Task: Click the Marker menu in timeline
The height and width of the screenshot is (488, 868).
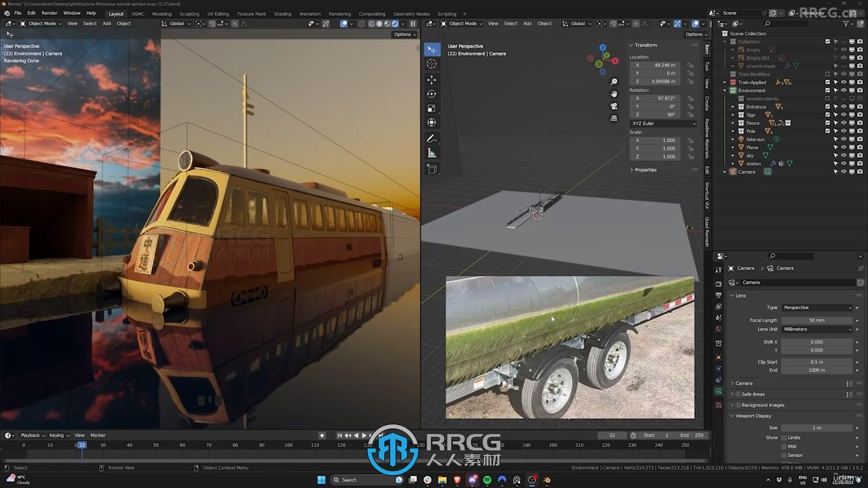Action: pyautogui.click(x=98, y=435)
